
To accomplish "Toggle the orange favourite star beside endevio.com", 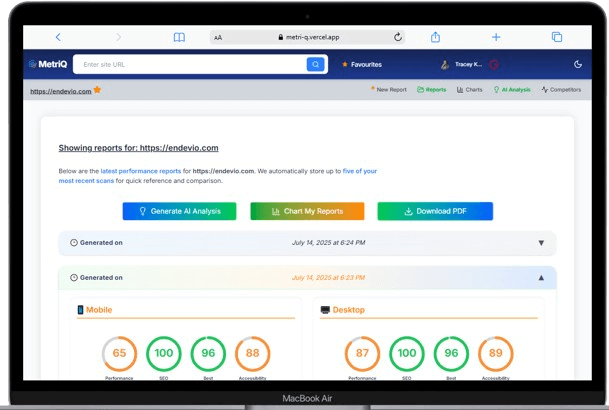I will (x=97, y=90).
